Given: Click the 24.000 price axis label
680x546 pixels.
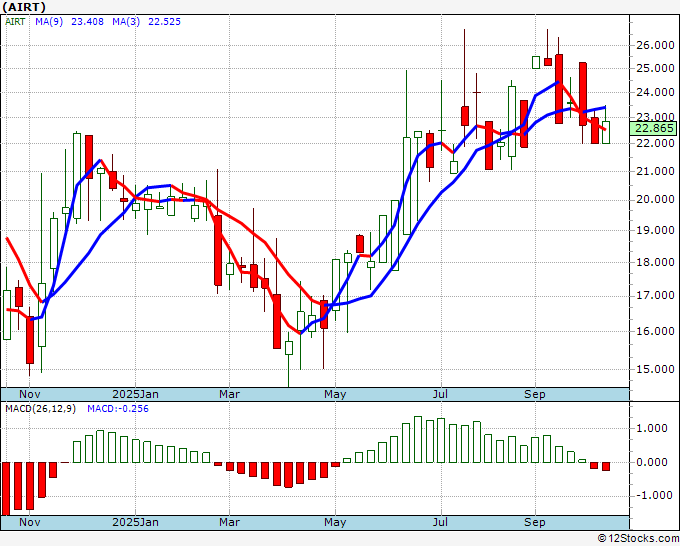Looking at the screenshot, I should pyautogui.click(x=654, y=92).
